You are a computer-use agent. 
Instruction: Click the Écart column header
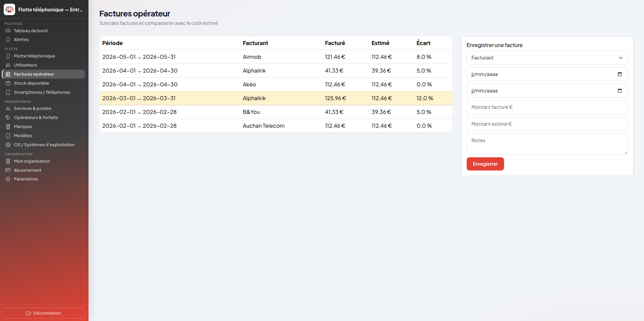(423, 43)
